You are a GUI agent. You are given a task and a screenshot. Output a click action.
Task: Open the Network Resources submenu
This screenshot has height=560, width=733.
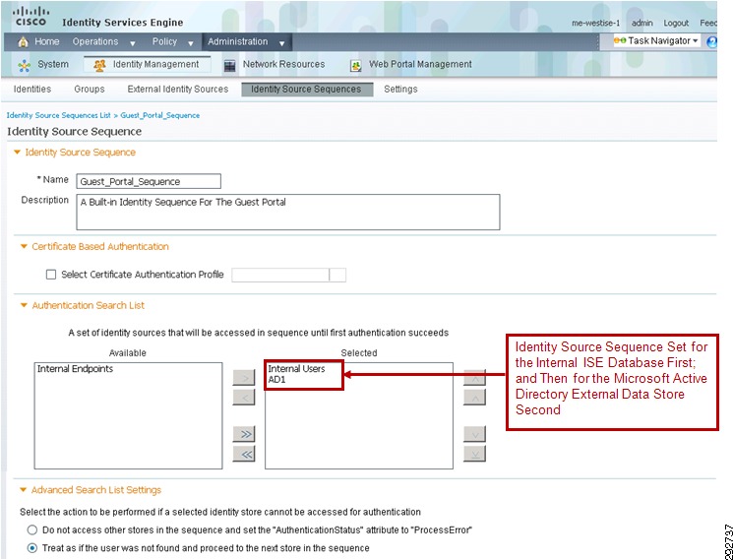[283, 65]
